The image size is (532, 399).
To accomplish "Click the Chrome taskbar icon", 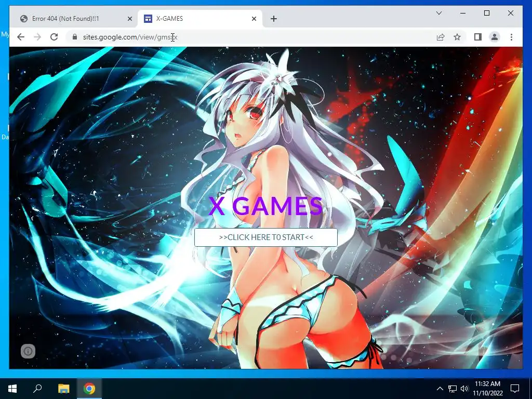I will [x=89, y=389].
